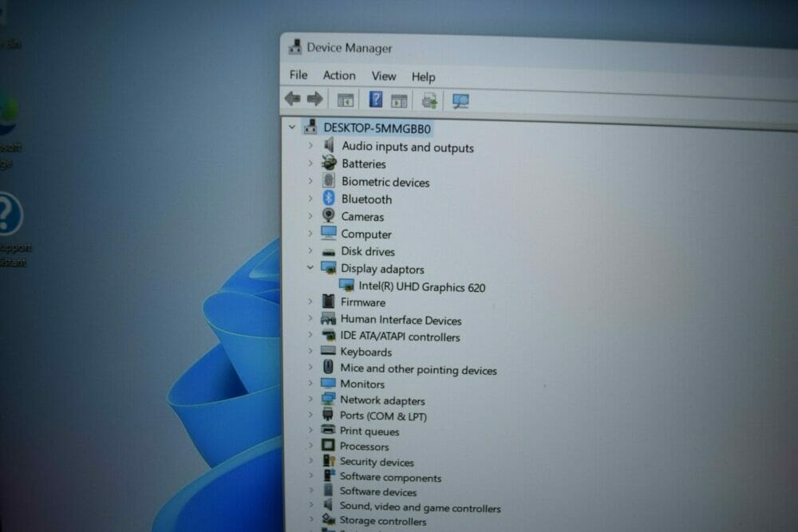Click the Cameras webcam icon

click(329, 215)
